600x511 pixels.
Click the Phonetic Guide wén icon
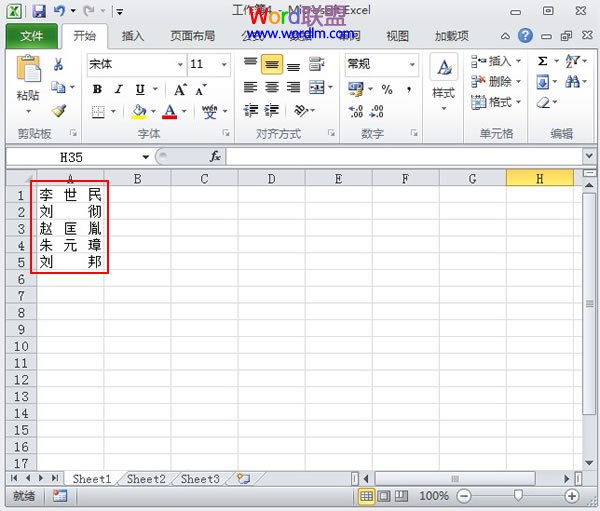pos(210,112)
